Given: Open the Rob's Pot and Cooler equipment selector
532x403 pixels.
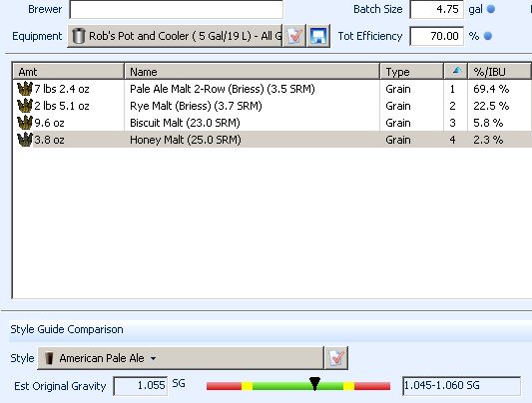Looking at the screenshot, I should 175,36.
